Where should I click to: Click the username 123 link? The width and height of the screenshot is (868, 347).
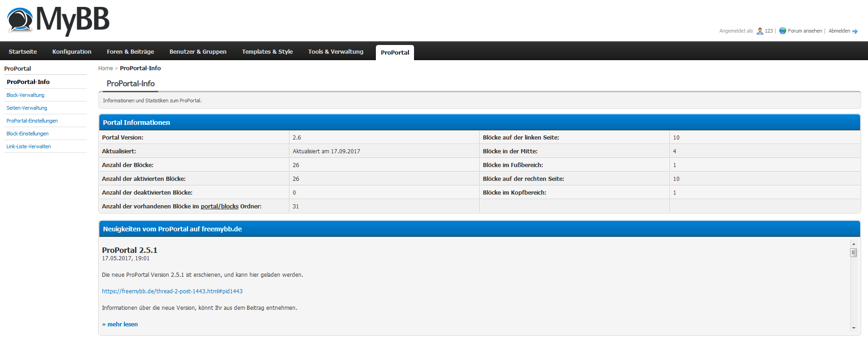[769, 31]
